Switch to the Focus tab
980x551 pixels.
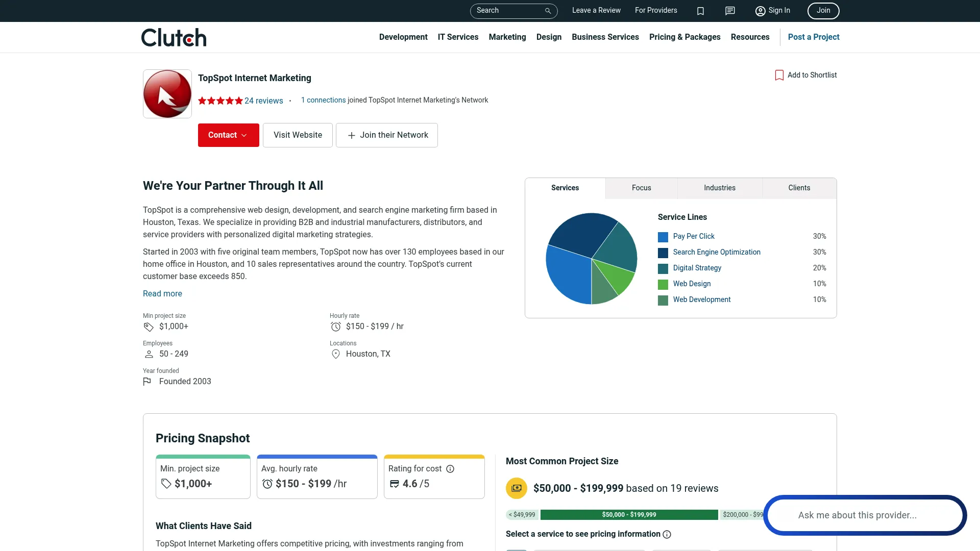[641, 188]
